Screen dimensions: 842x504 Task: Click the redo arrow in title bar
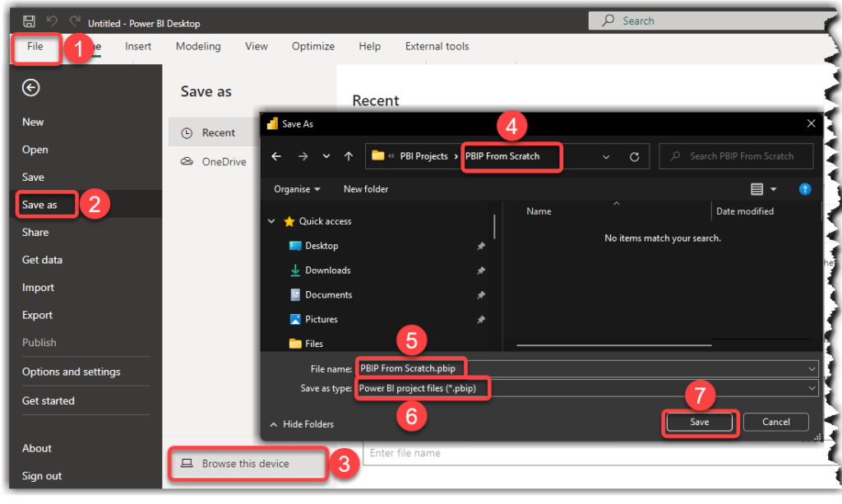pyautogui.click(x=75, y=21)
